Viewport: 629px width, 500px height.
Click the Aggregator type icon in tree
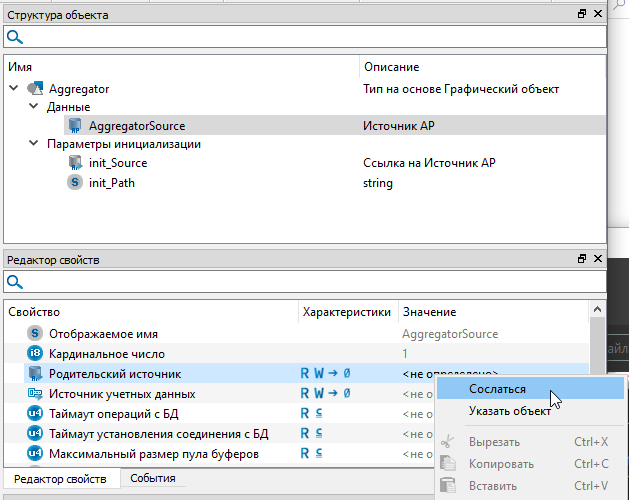(35, 89)
